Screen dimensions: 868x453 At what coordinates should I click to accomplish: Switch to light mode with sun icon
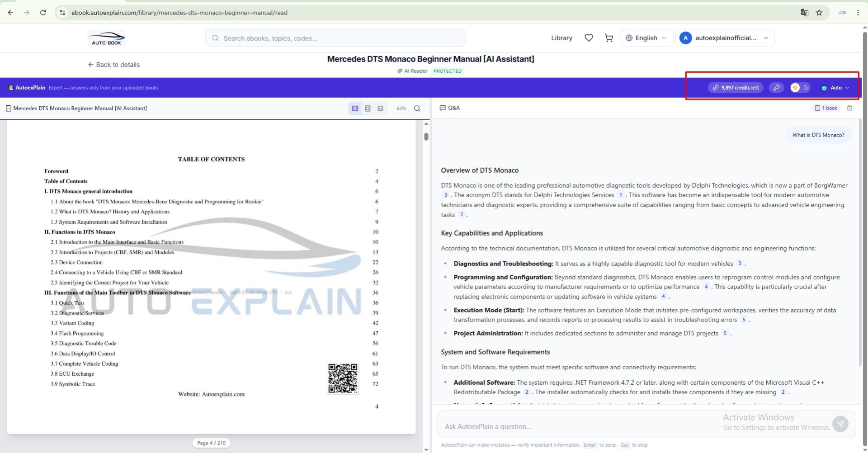point(795,88)
